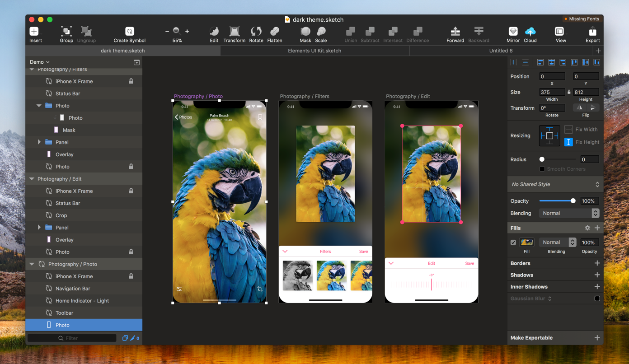The width and height of the screenshot is (629, 364).
Task: Click the Make Exportable add button
Action: pyautogui.click(x=597, y=338)
